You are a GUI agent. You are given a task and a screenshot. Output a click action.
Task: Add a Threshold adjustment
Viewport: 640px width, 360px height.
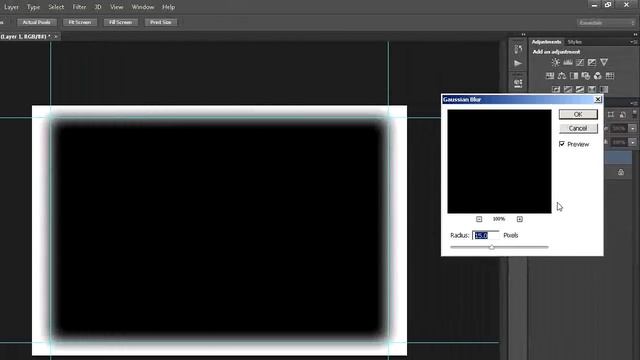(x=580, y=89)
